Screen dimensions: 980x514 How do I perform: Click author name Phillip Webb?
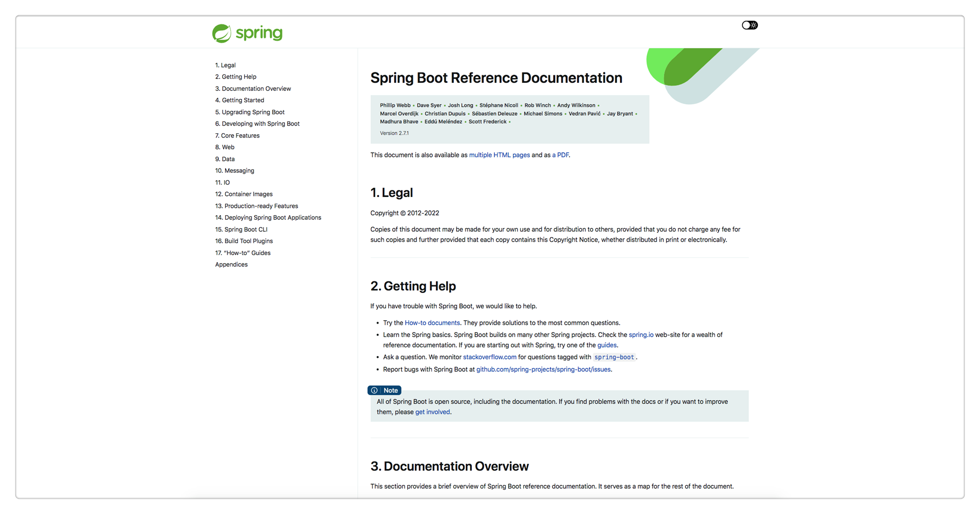pyautogui.click(x=395, y=106)
